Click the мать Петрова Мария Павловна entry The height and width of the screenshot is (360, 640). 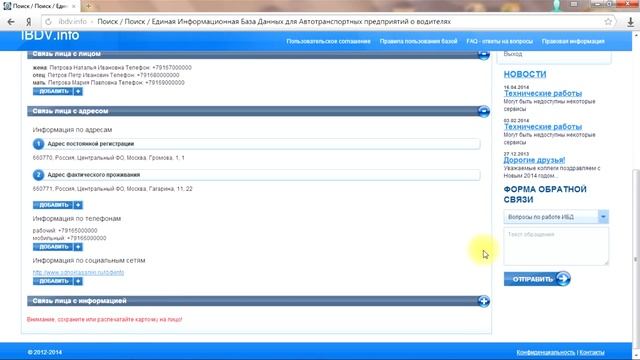coord(109,83)
